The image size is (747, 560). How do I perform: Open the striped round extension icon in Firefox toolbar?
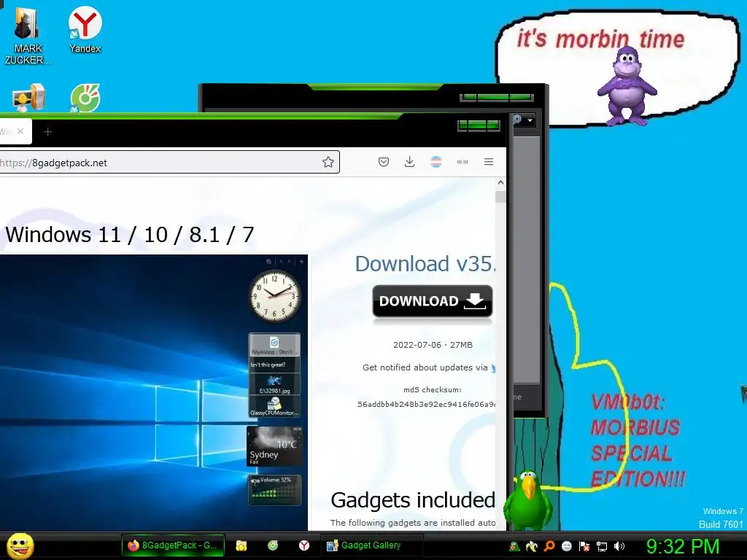pyautogui.click(x=436, y=162)
